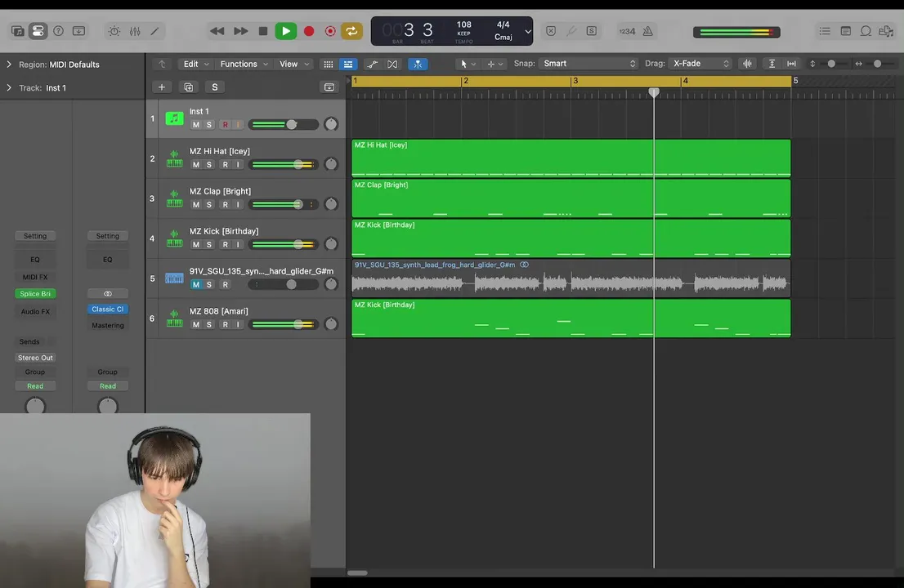Click the horizontal auto zoom icon

click(x=791, y=64)
